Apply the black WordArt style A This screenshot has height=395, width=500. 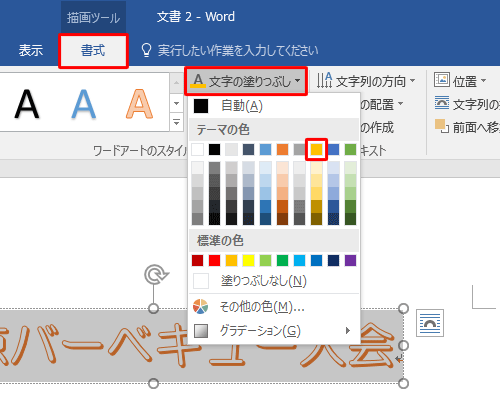(x=27, y=104)
